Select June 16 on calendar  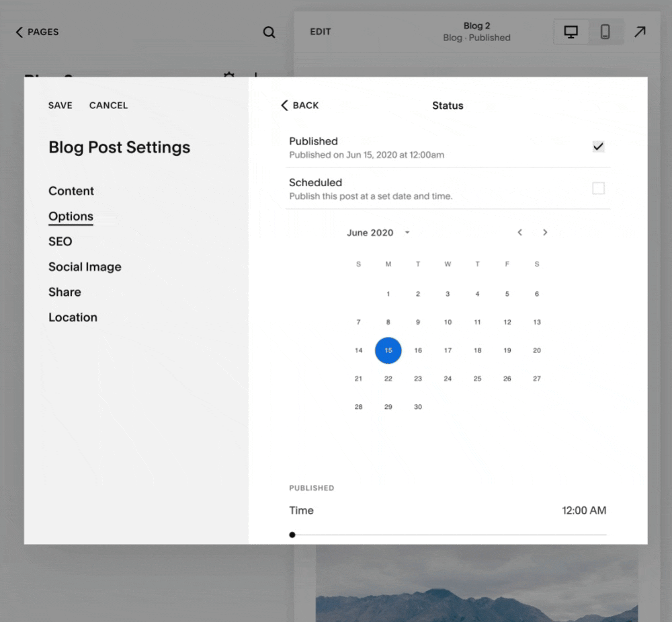[x=418, y=350]
